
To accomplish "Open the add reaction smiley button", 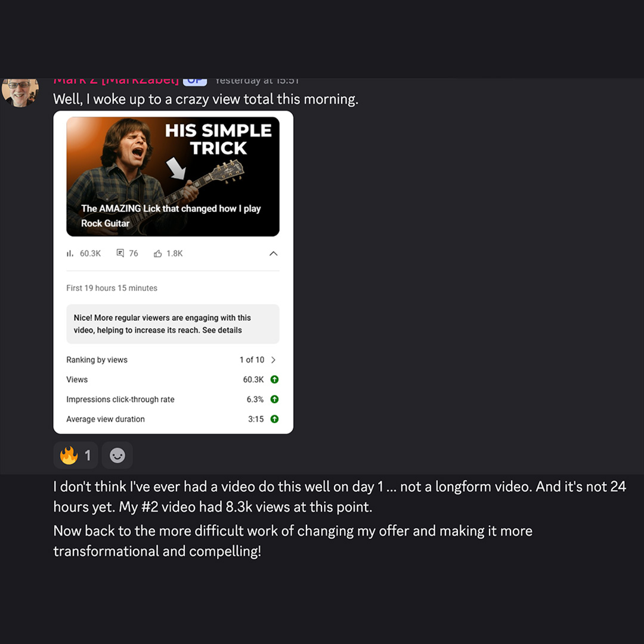I will 117,455.
